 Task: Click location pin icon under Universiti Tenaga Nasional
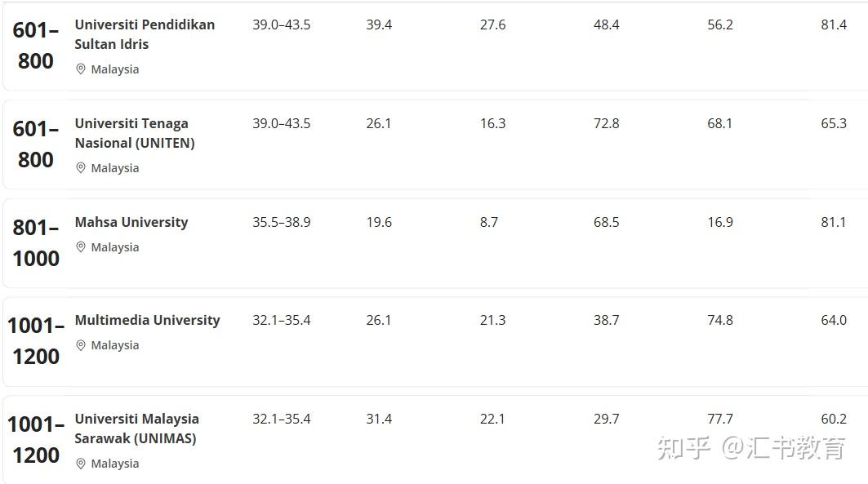(x=81, y=168)
